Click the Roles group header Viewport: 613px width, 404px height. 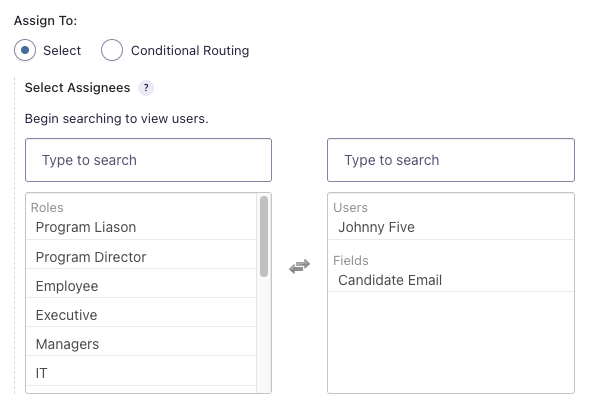tap(47, 208)
